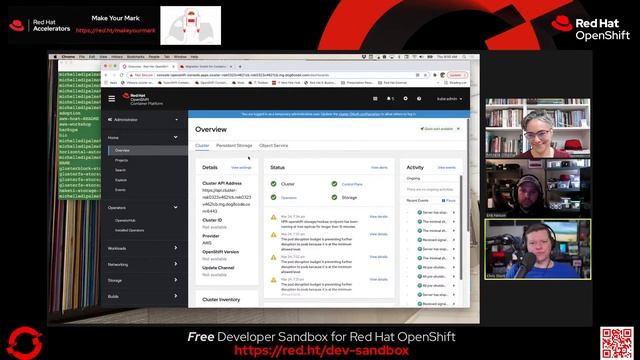Click the Apps shortcut in the bookmarks bar

tap(111, 82)
